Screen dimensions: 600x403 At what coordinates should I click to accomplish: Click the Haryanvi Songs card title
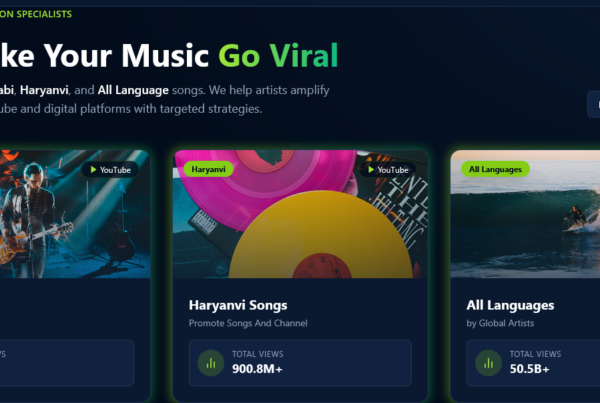238,305
